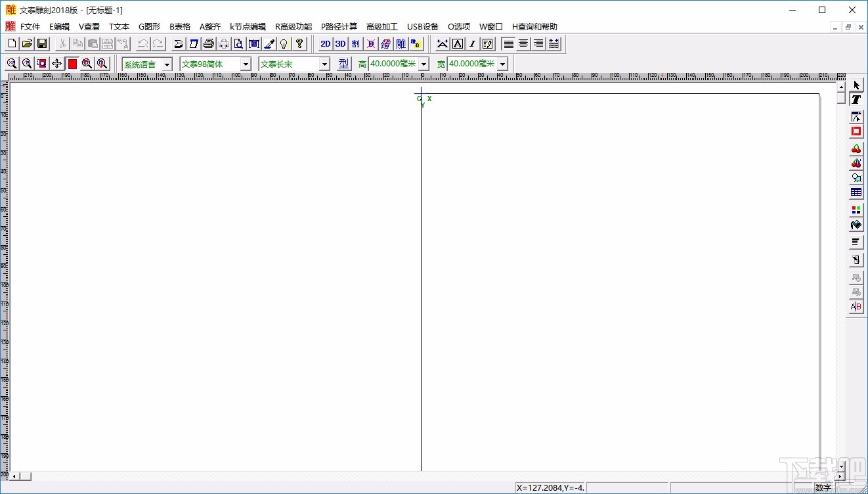Align text to the left
Image resolution: width=868 pixels, height=494 pixels.
[x=508, y=44]
